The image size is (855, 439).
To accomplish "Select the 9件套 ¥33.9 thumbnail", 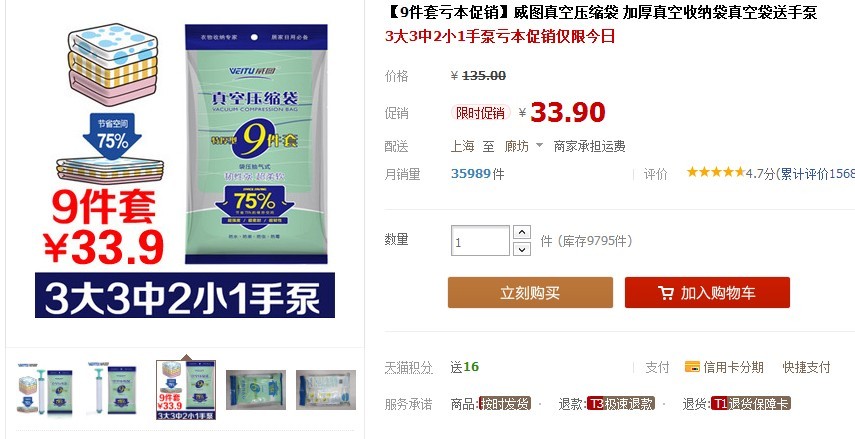I will 186,390.
